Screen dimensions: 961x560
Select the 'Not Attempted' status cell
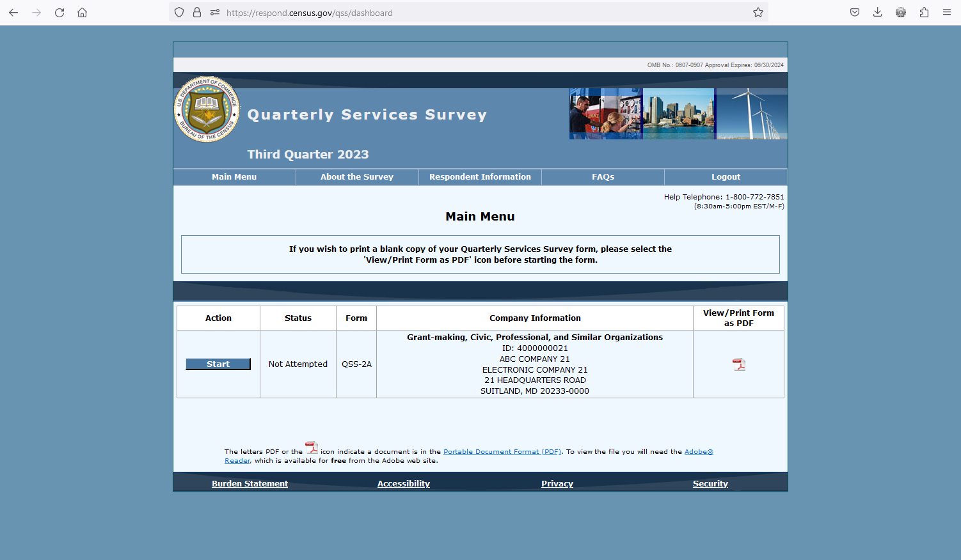298,364
